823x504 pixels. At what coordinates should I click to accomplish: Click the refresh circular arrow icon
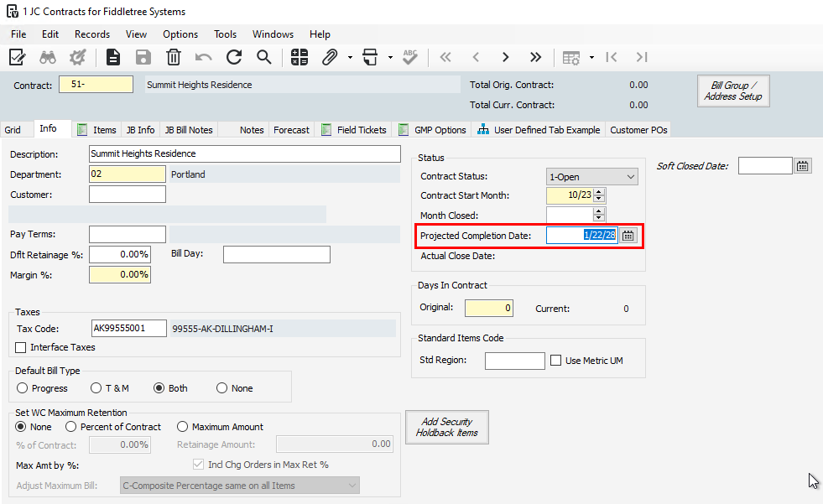click(234, 57)
